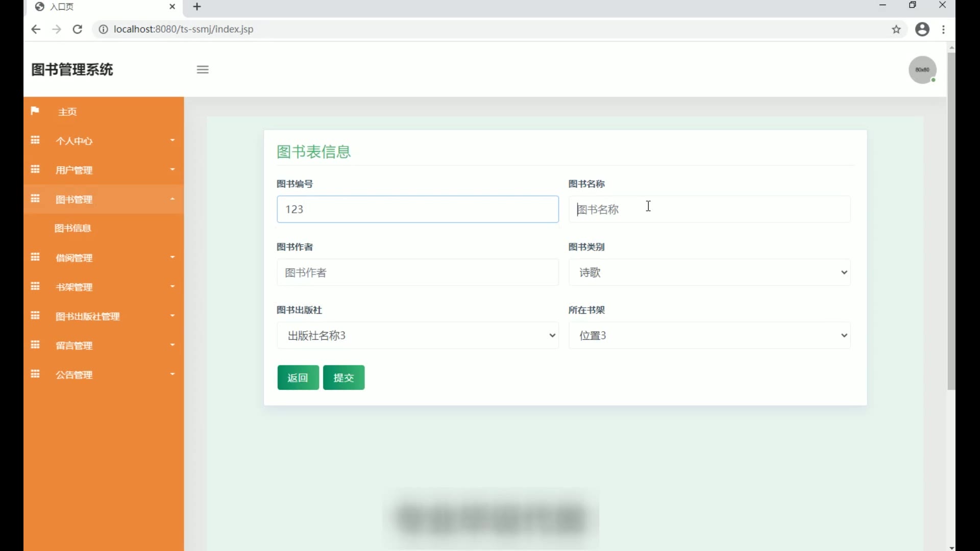Open the Chrome profile icon

point(922,29)
